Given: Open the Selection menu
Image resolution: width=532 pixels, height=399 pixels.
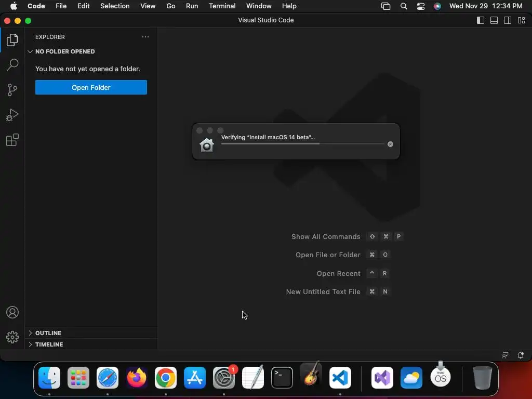Looking at the screenshot, I should coord(115,6).
